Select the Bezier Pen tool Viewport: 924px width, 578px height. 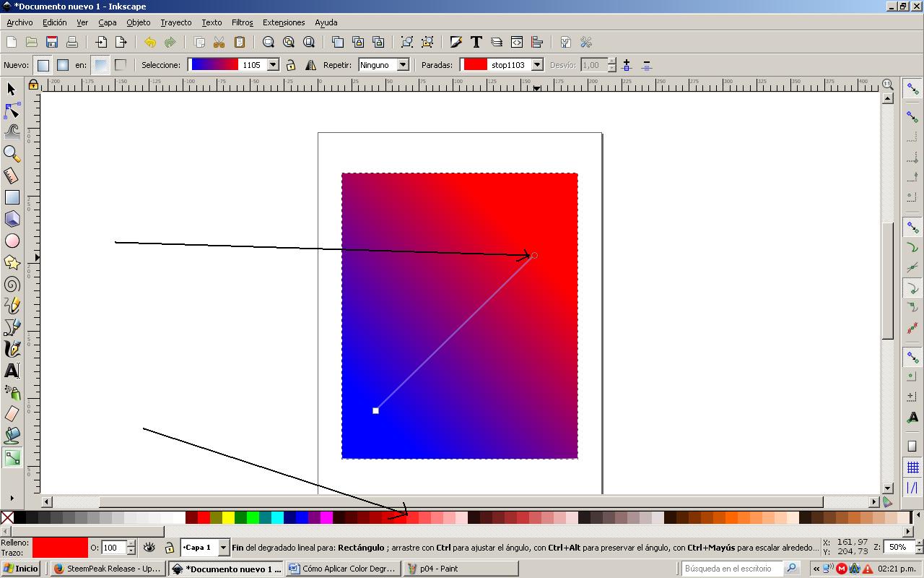(x=12, y=327)
